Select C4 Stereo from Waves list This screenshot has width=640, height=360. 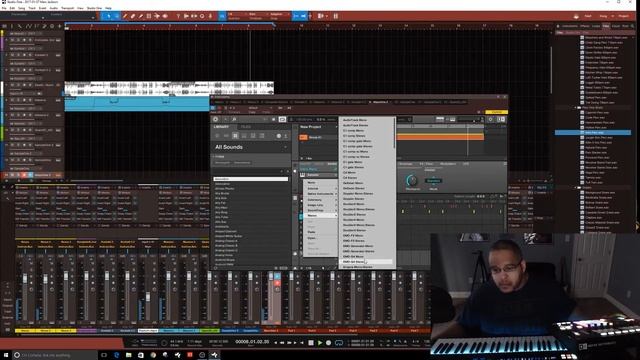[x=365, y=178]
